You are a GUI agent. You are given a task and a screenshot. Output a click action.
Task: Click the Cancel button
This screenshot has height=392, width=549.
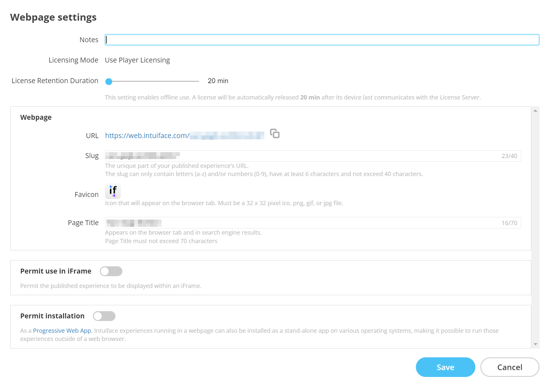[x=509, y=367]
